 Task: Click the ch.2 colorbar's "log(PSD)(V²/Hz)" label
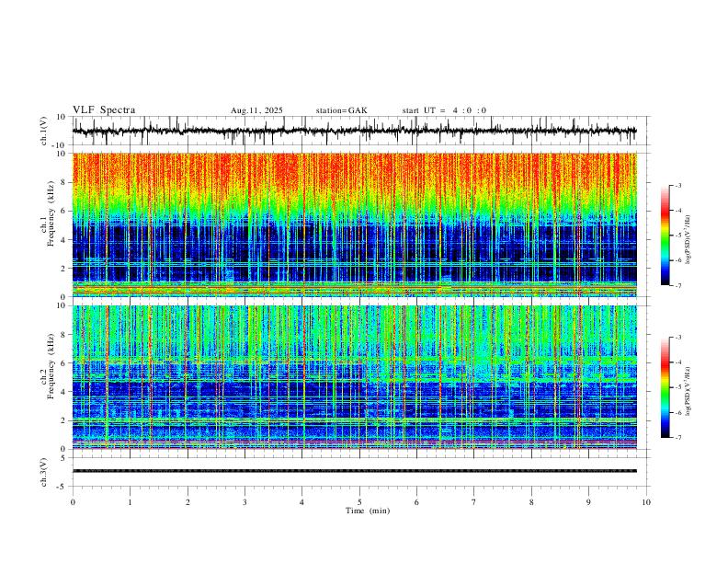(x=688, y=391)
